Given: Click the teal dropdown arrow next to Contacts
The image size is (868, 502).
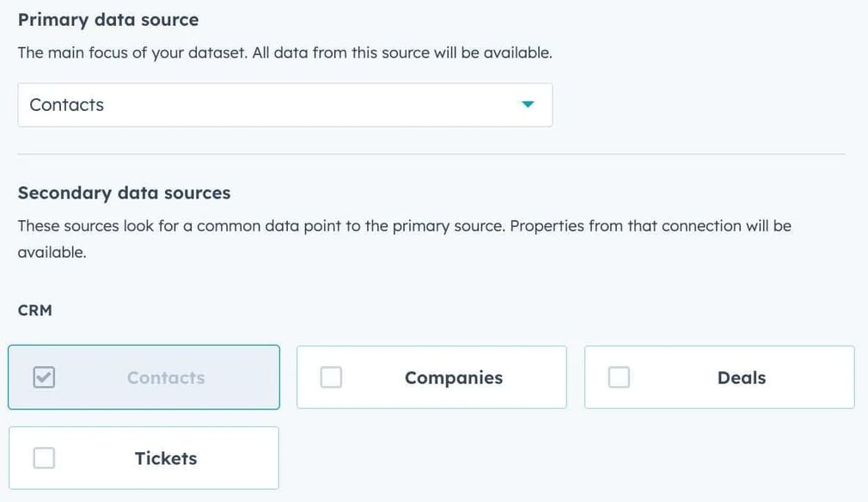Looking at the screenshot, I should coord(529,105).
